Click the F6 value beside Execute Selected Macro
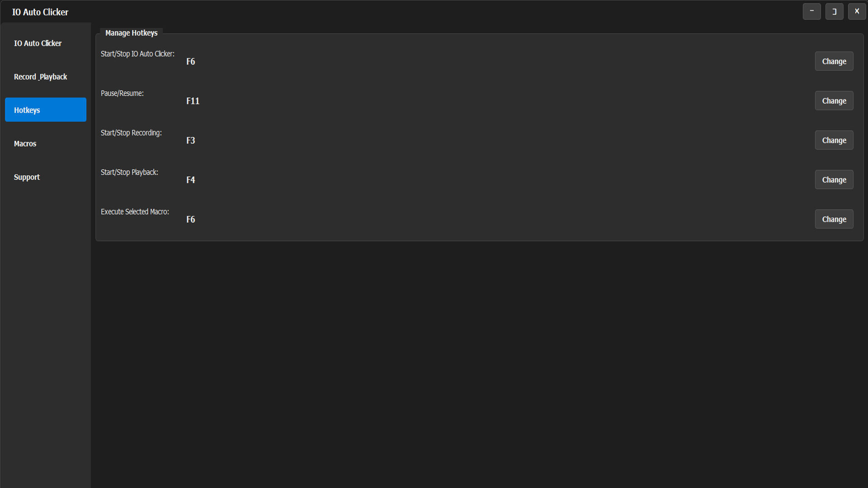 pyautogui.click(x=190, y=220)
